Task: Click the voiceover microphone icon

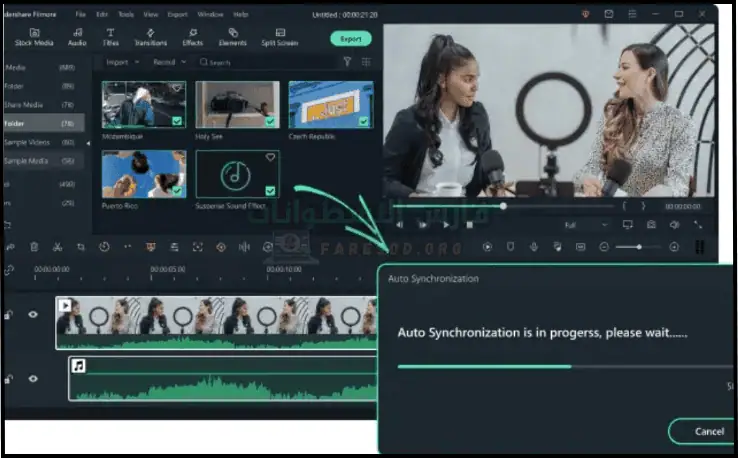Action: (534, 247)
